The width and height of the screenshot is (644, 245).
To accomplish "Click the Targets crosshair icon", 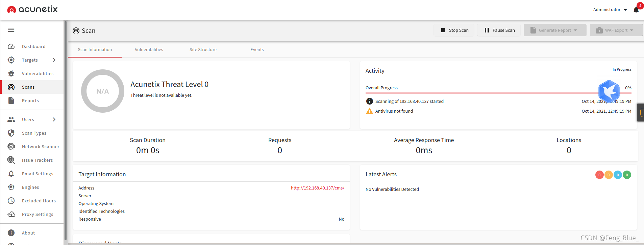I will [11, 60].
